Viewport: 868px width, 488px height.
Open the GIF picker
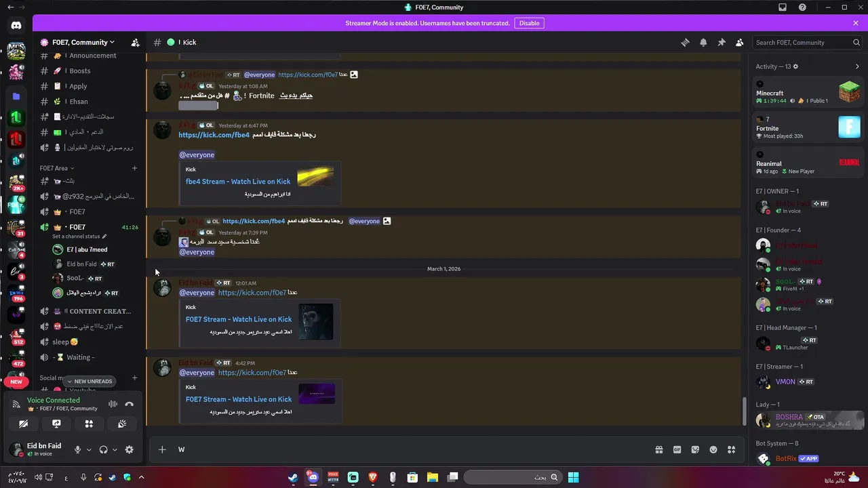coord(677,449)
